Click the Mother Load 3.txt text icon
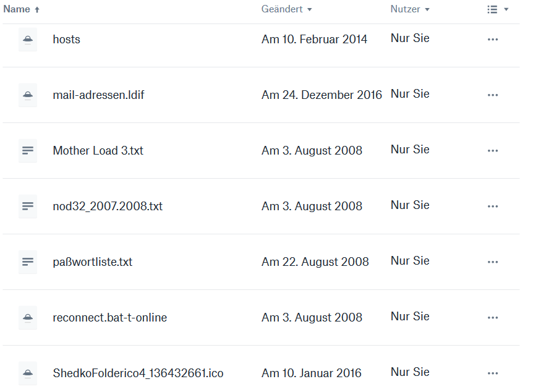 [28, 151]
